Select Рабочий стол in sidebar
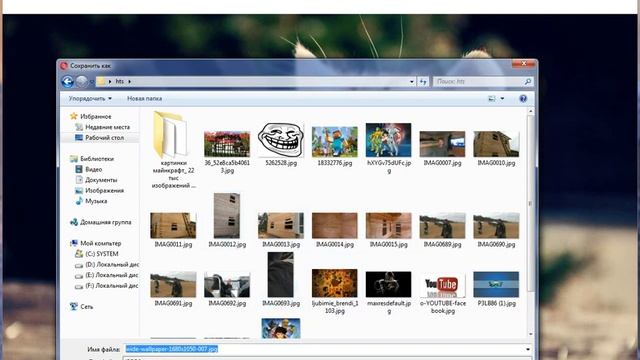The image size is (640, 360). pos(100,138)
